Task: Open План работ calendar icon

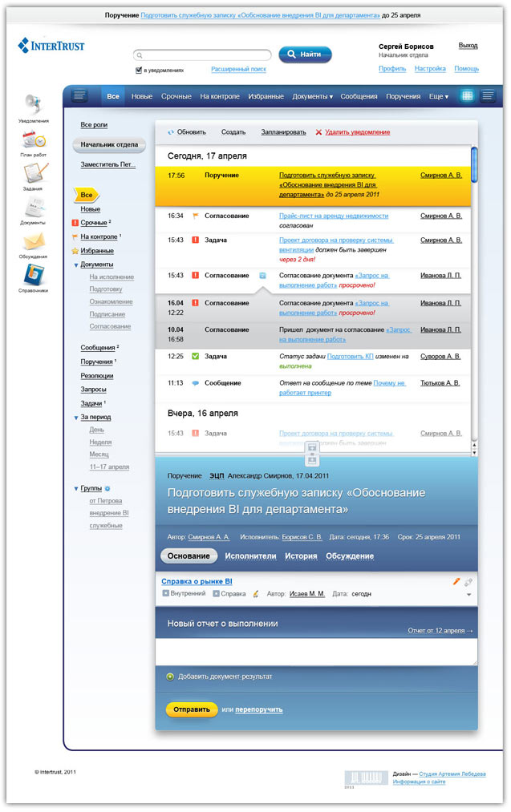Action: tap(33, 139)
